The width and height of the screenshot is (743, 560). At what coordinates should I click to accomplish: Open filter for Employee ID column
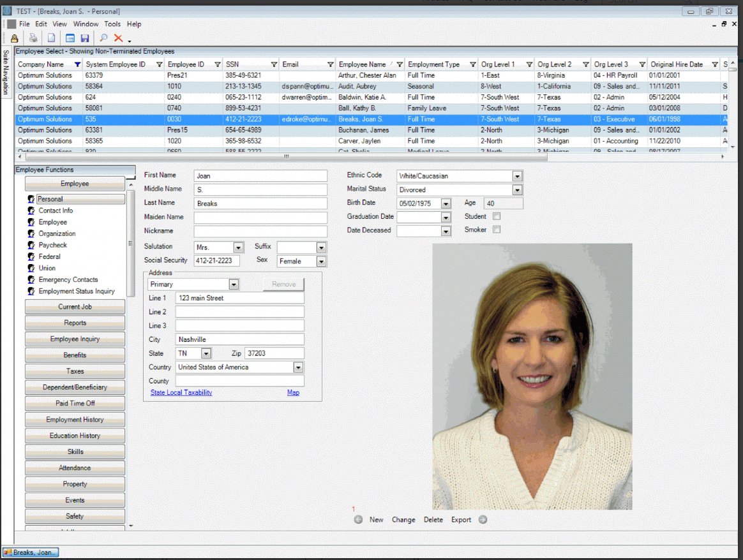pos(218,64)
